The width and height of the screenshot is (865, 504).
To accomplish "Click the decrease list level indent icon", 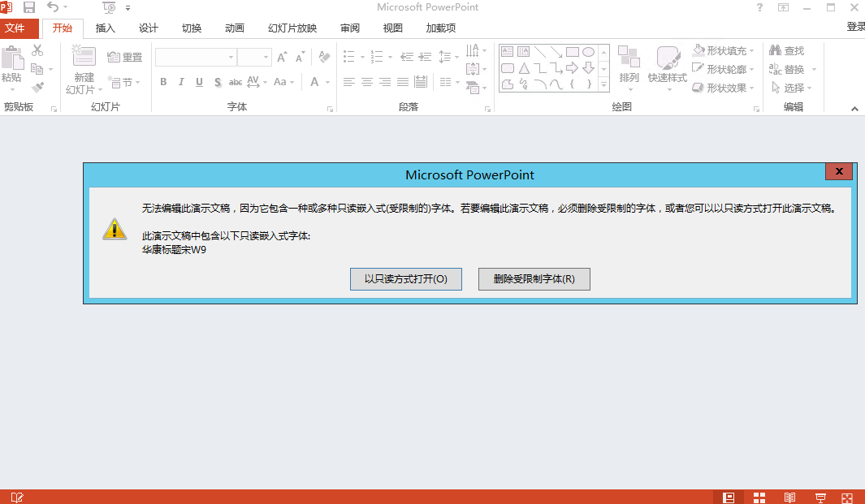I will [407, 57].
